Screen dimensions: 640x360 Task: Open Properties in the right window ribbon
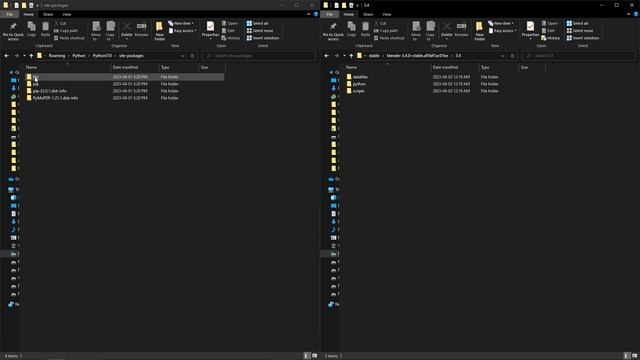530,30
